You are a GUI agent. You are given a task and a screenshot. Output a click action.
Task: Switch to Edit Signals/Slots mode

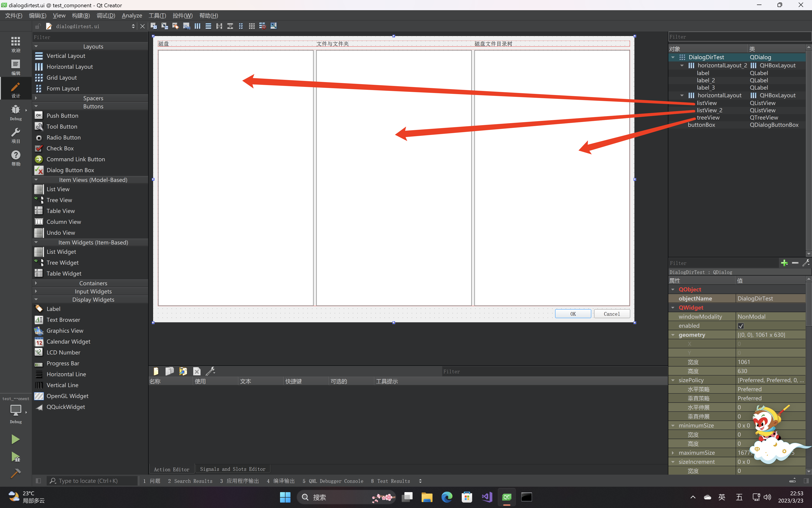[x=164, y=26]
